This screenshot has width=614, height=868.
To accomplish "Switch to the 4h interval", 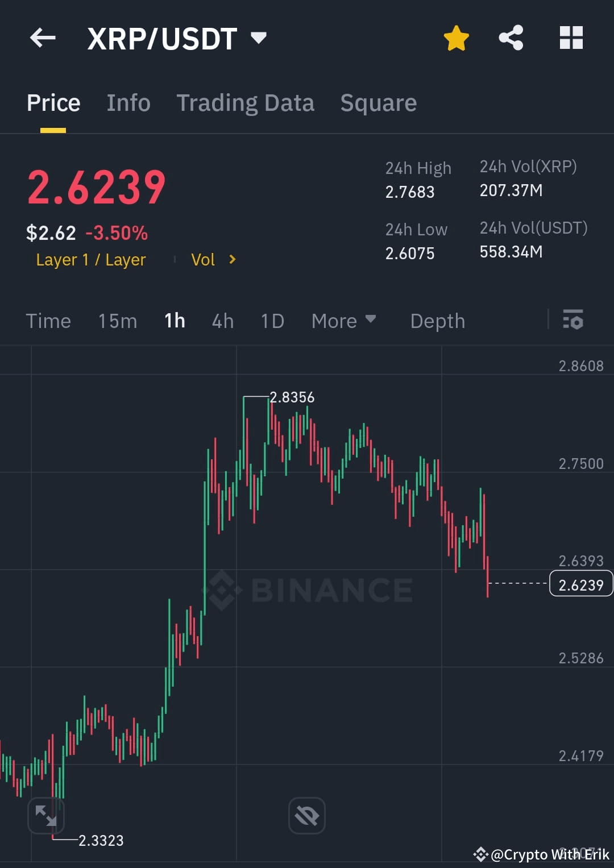I will pos(222,320).
